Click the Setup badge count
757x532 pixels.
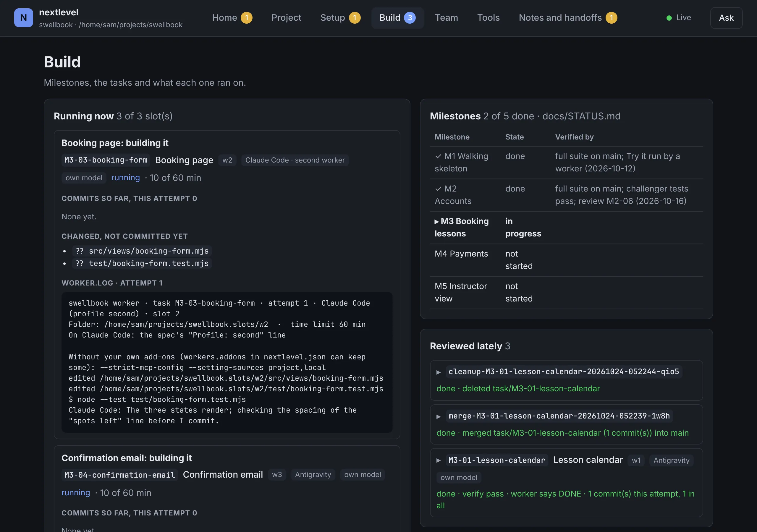[355, 18]
